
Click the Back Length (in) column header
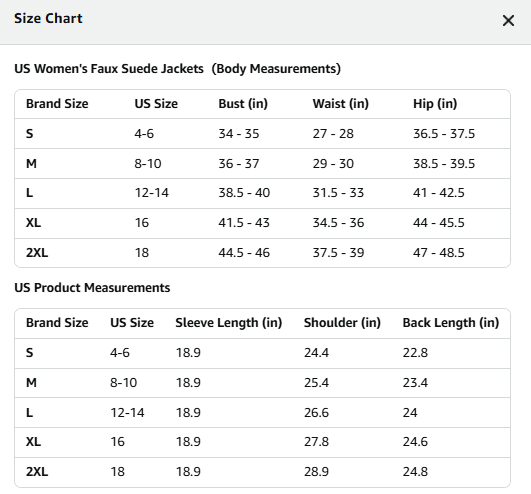click(451, 323)
